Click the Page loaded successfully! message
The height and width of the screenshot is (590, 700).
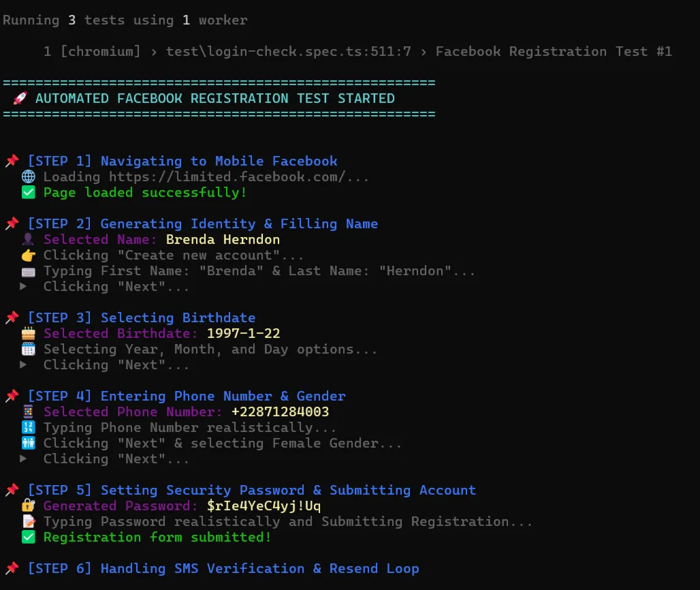point(145,193)
